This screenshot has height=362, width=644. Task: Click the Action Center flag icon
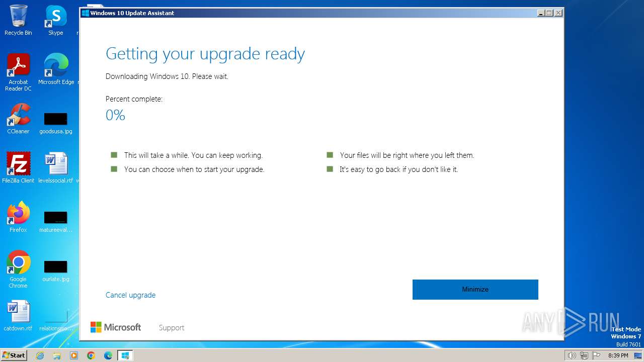tap(596, 355)
